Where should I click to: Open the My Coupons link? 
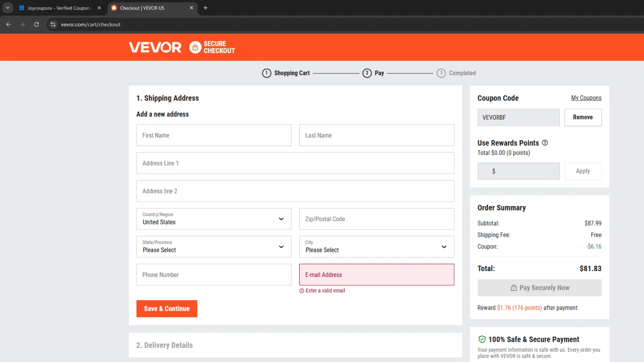[586, 98]
